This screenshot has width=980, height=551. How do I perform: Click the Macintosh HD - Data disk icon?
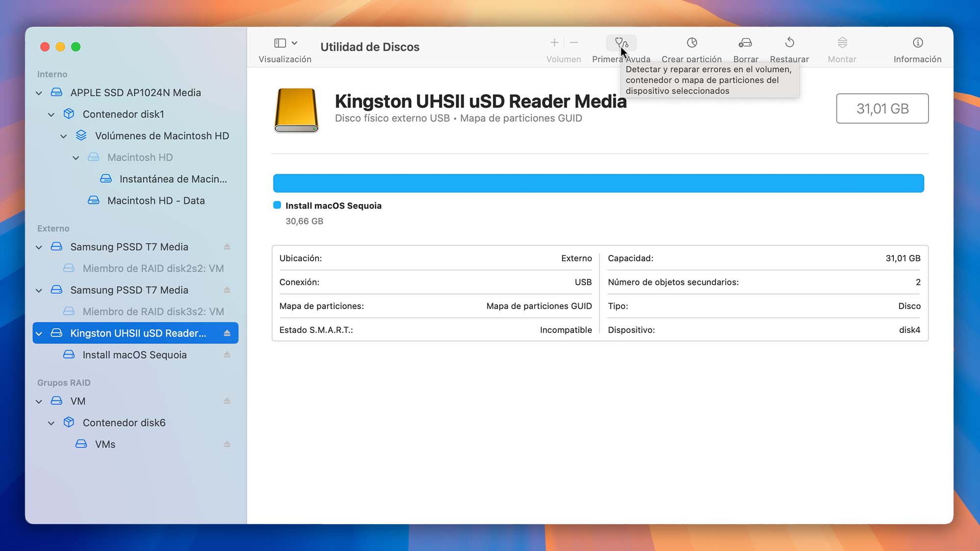point(94,200)
